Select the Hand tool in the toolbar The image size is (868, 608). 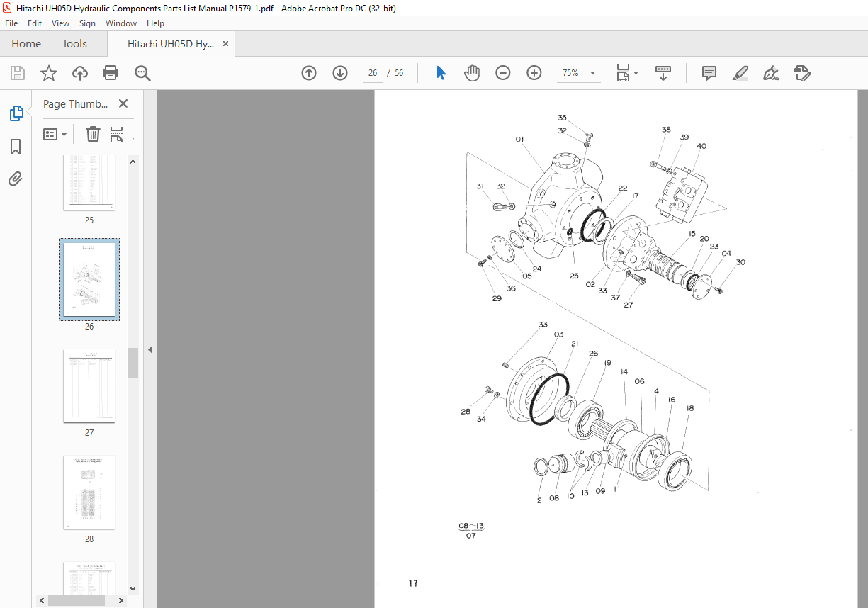click(471, 72)
